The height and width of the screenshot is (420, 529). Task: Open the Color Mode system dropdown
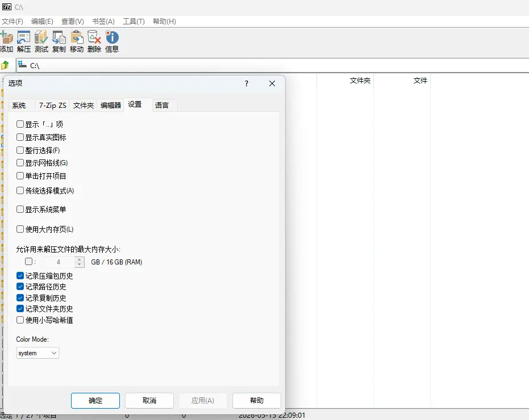[38, 353]
